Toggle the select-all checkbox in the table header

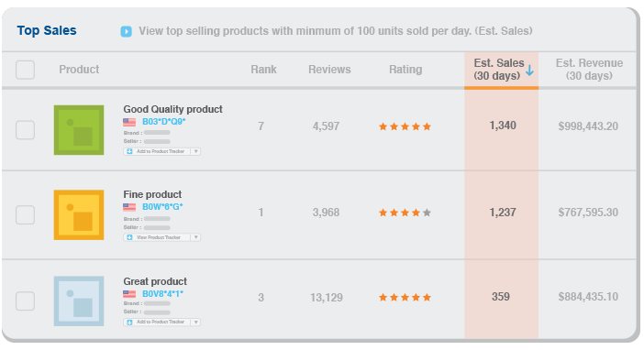[x=25, y=70]
